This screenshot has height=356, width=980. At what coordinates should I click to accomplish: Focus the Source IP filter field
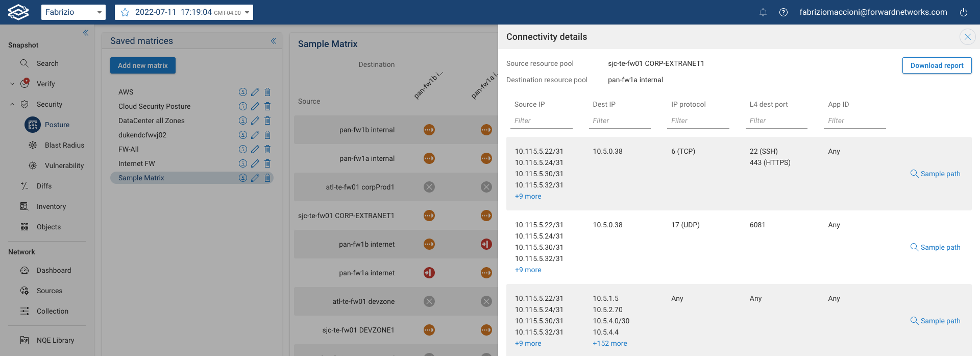541,121
